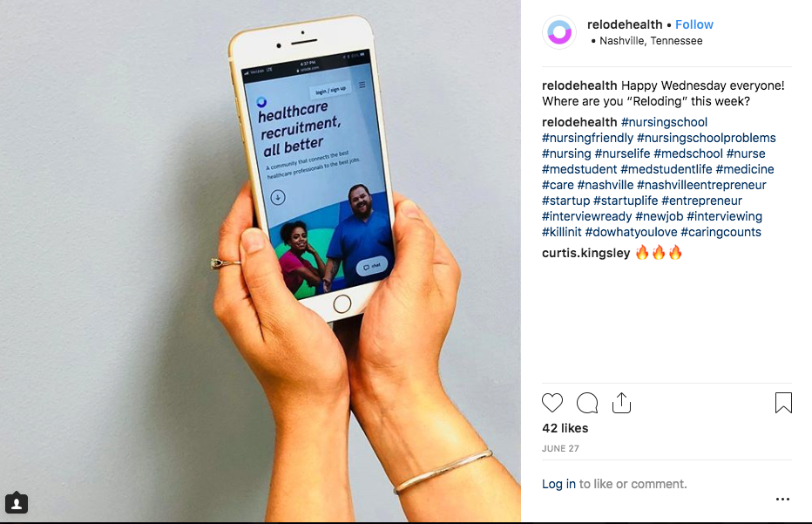Viewport: 812px width, 524px height.
Task: Open the #nashvilleentrepreneur hashtag
Action: point(701,185)
